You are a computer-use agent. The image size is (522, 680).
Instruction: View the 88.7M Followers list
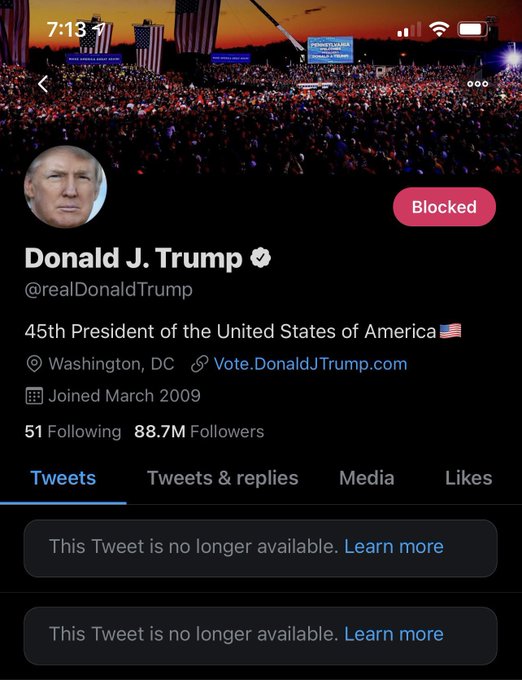[x=199, y=432]
